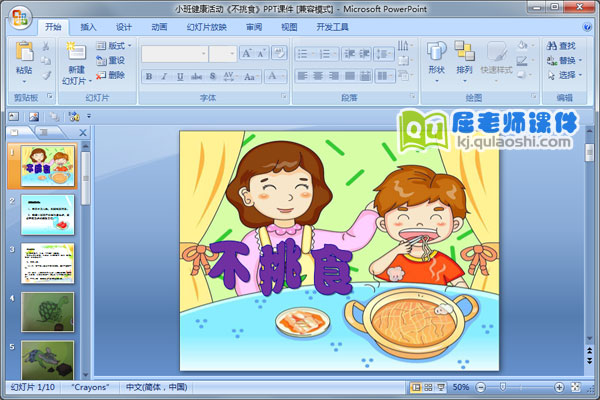Click the Format Painter brush icon
The width and height of the screenshot is (600, 400).
point(46,75)
